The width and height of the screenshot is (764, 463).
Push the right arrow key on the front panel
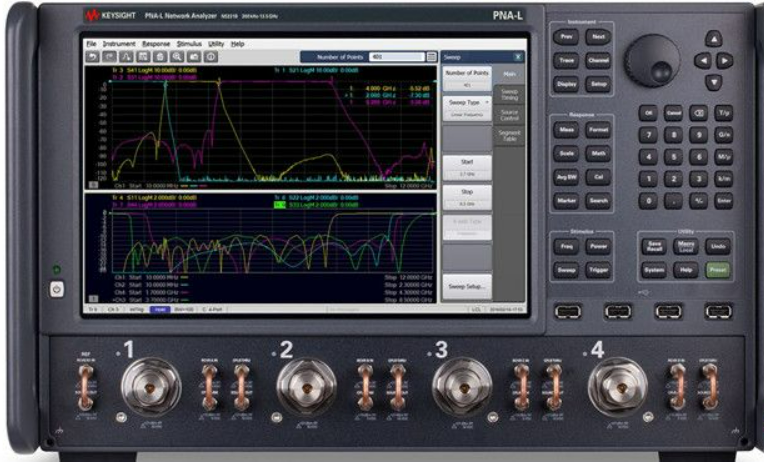tap(725, 60)
